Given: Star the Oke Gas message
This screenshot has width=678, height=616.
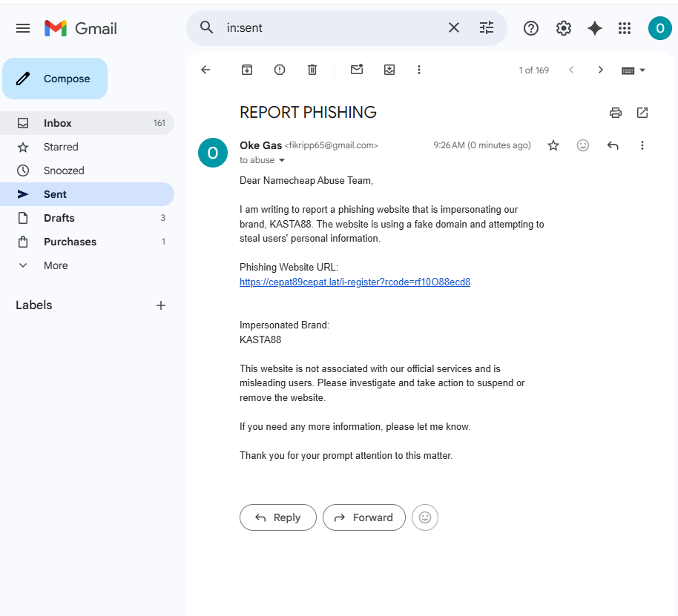Looking at the screenshot, I should 553,145.
